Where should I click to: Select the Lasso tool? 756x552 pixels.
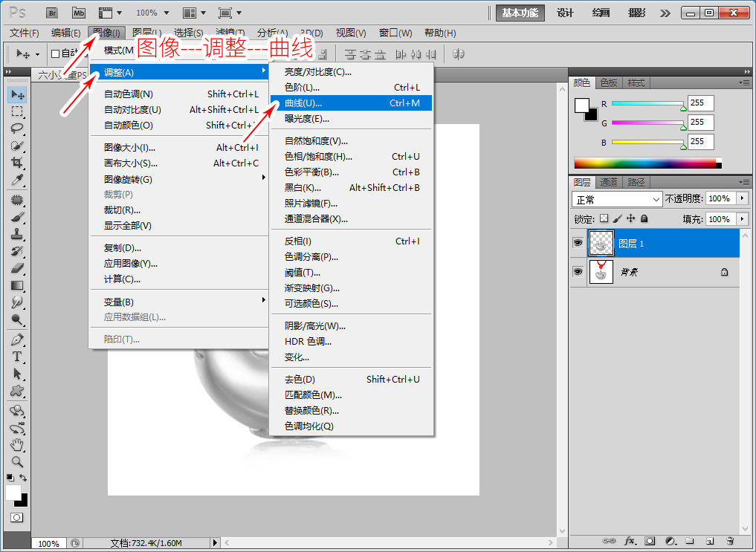[17, 128]
